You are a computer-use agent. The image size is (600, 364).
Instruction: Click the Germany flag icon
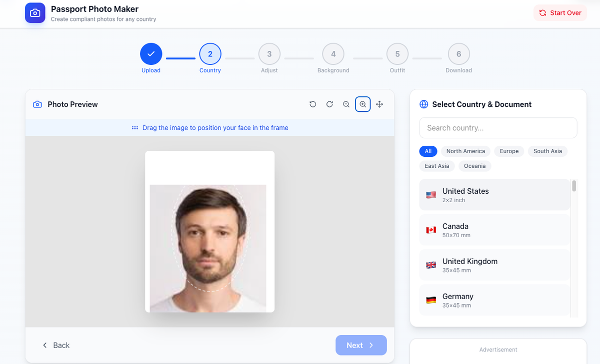(431, 300)
